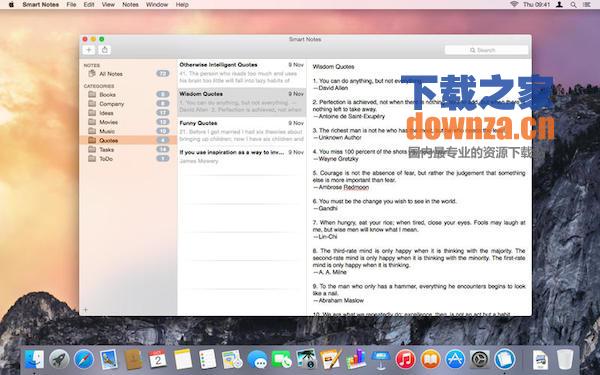Click the Abraham Maslow attribution line
Viewport: 600px width, 375px height.
[338, 300]
